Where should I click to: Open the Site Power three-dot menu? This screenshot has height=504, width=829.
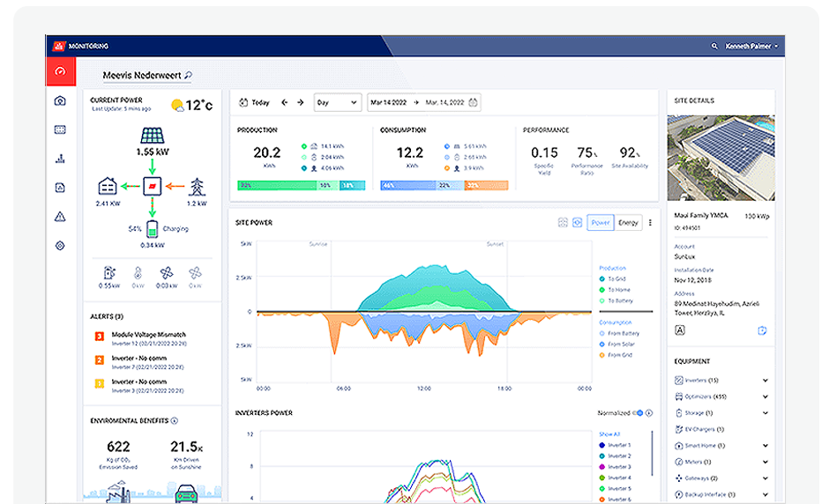coord(650,223)
